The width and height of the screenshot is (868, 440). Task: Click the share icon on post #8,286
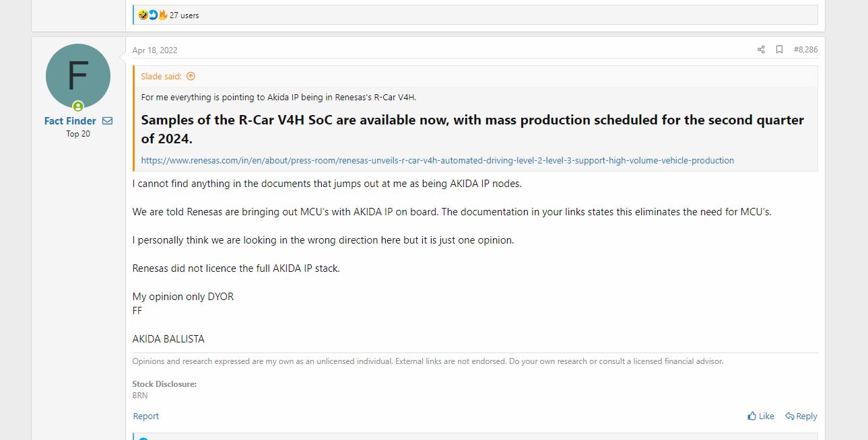point(761,50)
